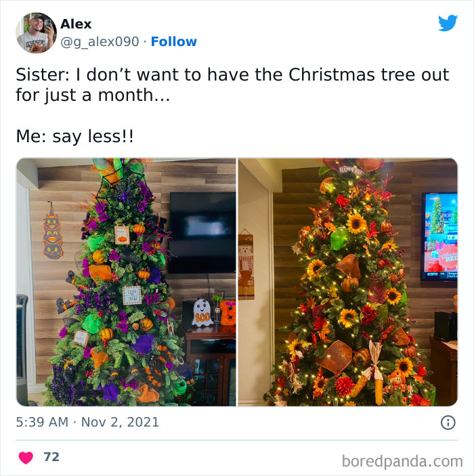Screen dimensions: 474x476
Task: Click the BOO ghost decoration in photo
Action: click(x=202, y=313)
